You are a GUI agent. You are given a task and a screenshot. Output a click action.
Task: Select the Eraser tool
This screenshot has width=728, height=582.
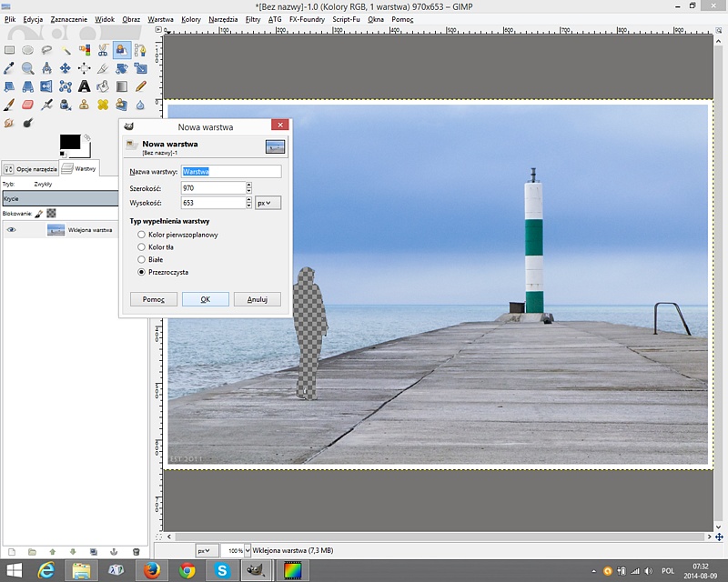point(27,105)
